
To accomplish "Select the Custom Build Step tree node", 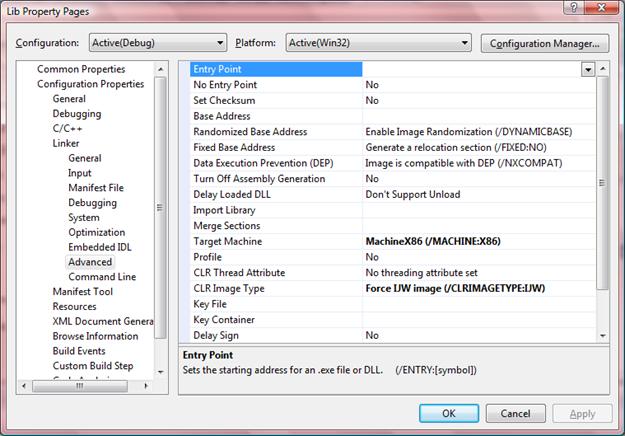I will 93,365.
